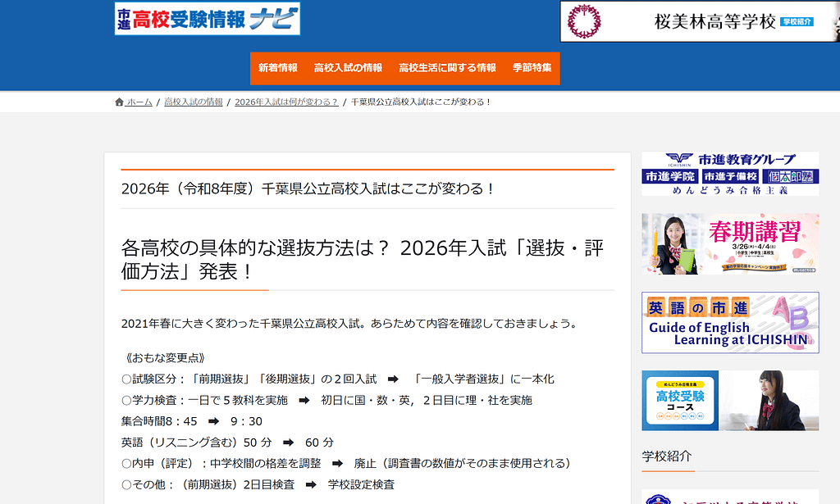Follow the 高校入試の情報 breadcrumb link
Screen dimensions: 840x504
pos(194,102)
